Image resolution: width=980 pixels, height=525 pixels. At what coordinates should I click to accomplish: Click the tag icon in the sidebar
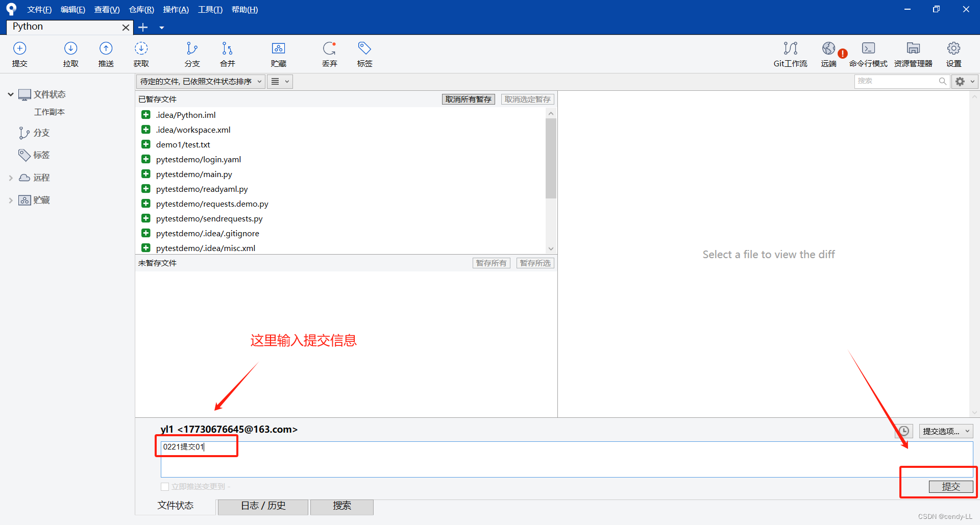pyautogui.click(x=24, y=155)
